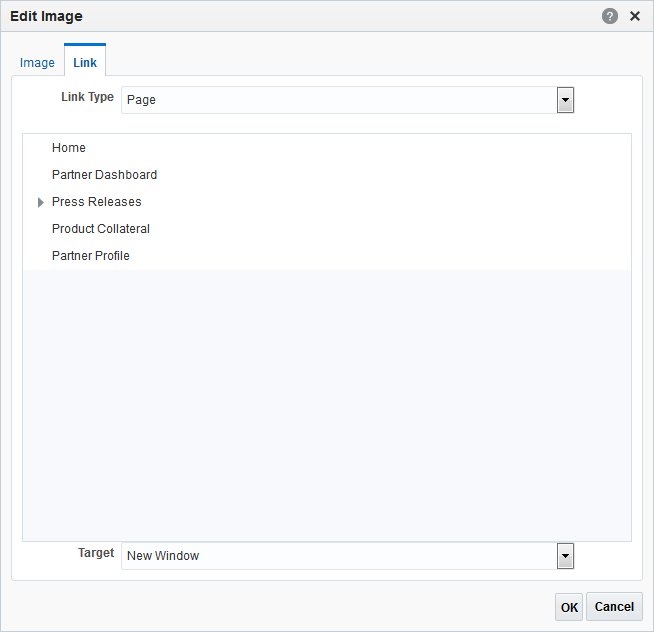Close the Edit Image dialog
This screenshot has width=654, height=632.
(635, 16)
